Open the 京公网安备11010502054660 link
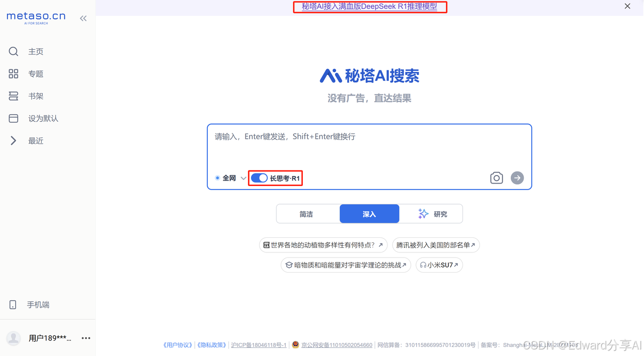644x356 pixels. [x=337, y=345]
